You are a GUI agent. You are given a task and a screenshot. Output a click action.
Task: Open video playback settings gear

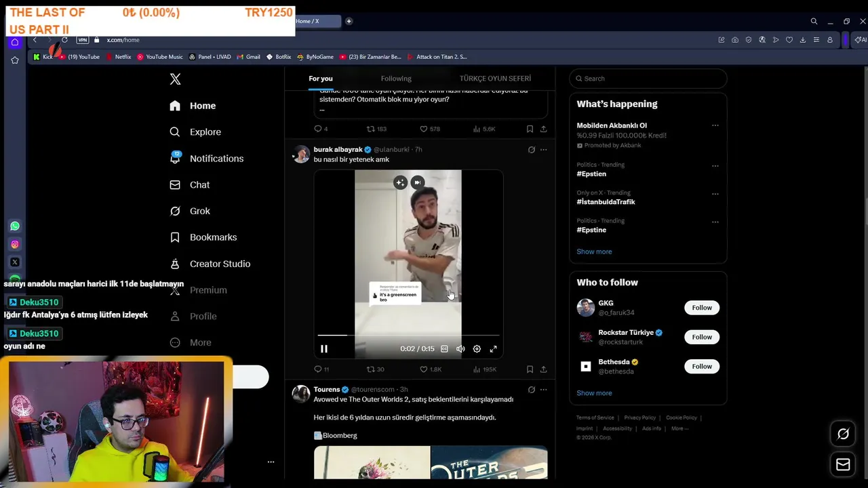(x=477, y=349)
